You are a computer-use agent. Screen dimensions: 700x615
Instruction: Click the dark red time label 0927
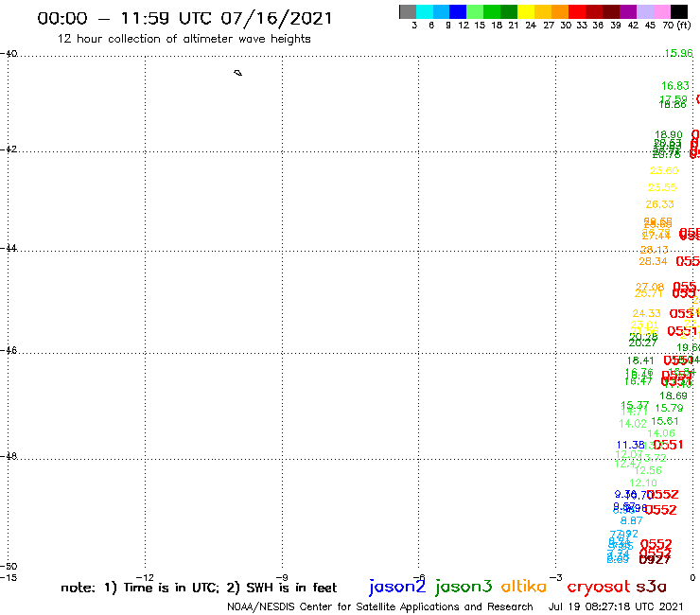(x=655, y=559)
